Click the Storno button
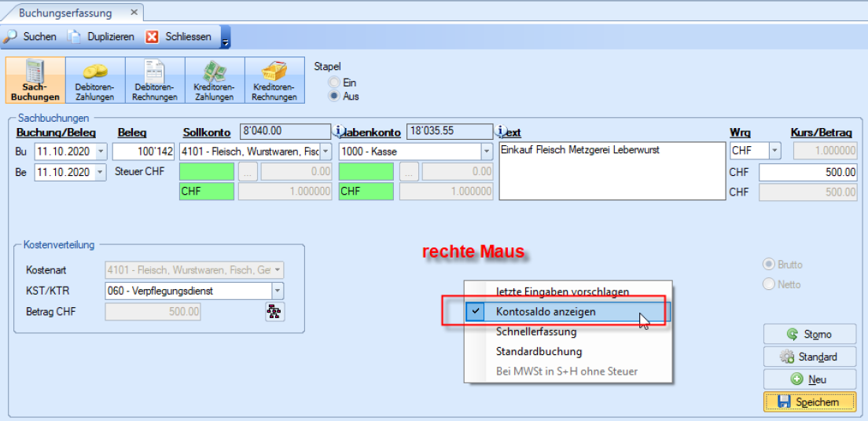Viewport: 868px width, 421px height. point(809,334)
